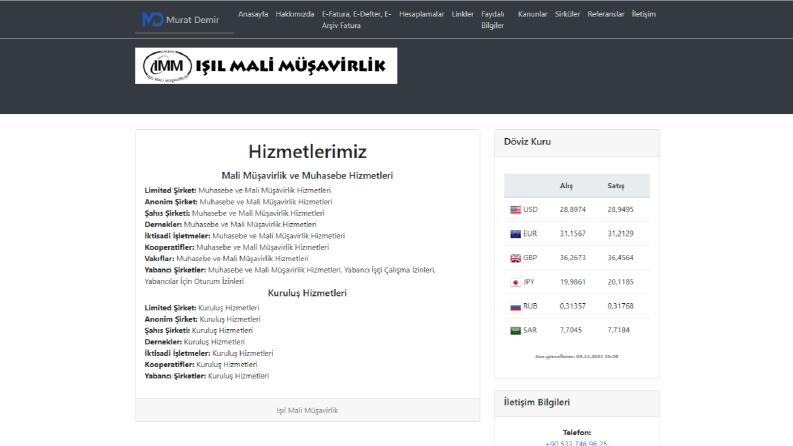The height and width of the screenshot is (446, 793).
Task: Open the Referanslar page
Action: [606, 14]
